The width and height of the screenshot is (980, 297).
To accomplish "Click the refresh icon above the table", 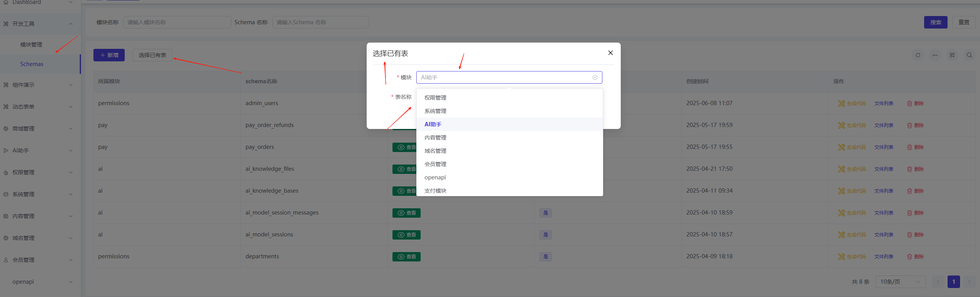I will pos(918,55).
